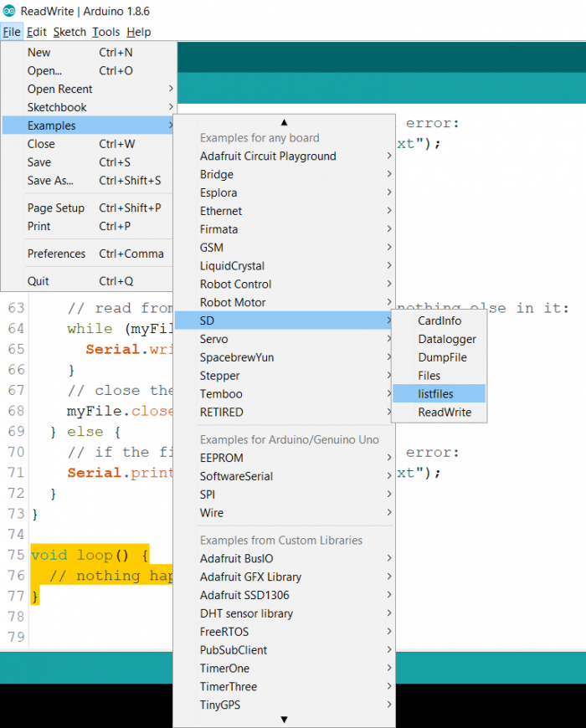Choose Quit from the File menu

(88, 281)
